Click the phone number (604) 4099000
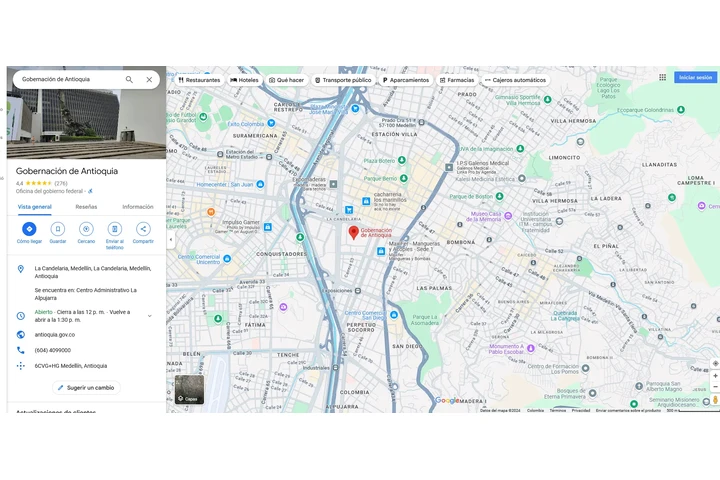The height and width of the screenshot is (480, 720). coord(53,350)
